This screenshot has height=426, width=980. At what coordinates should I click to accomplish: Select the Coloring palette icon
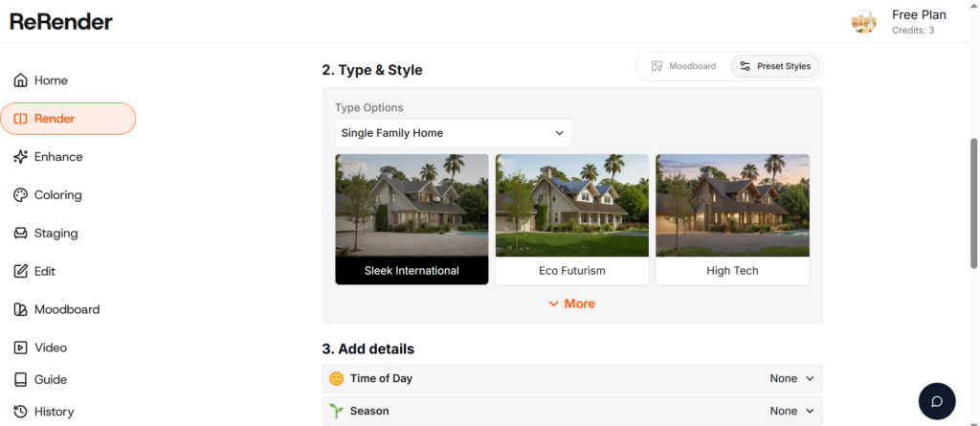(21, 195)
